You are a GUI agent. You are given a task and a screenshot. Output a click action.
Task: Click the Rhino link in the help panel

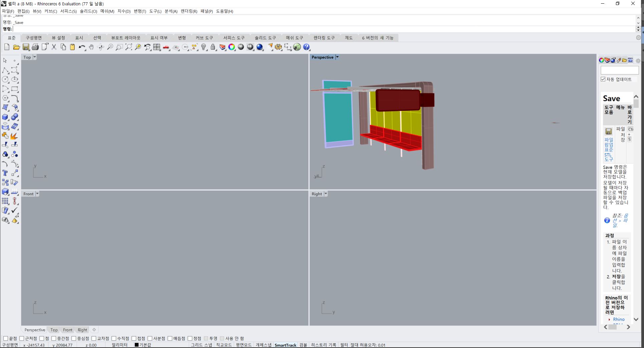(619, 319)
